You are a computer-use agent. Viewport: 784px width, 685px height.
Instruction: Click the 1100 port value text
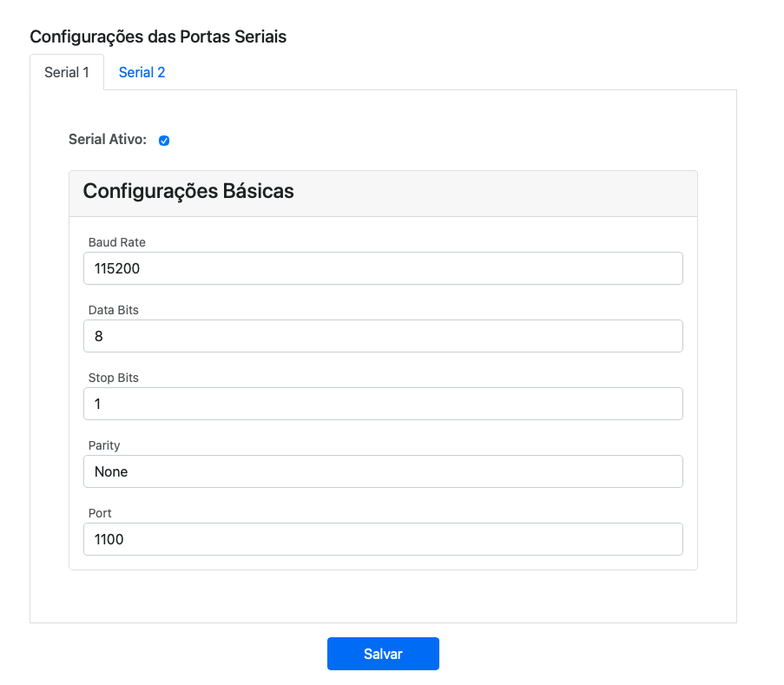pyautogui.click(x=109, y=540)
